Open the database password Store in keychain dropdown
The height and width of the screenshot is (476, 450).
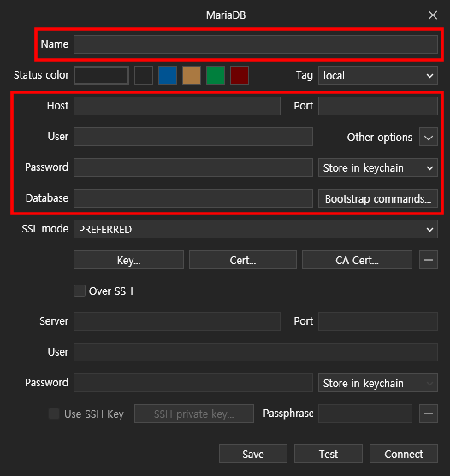[x=378, y=167]
